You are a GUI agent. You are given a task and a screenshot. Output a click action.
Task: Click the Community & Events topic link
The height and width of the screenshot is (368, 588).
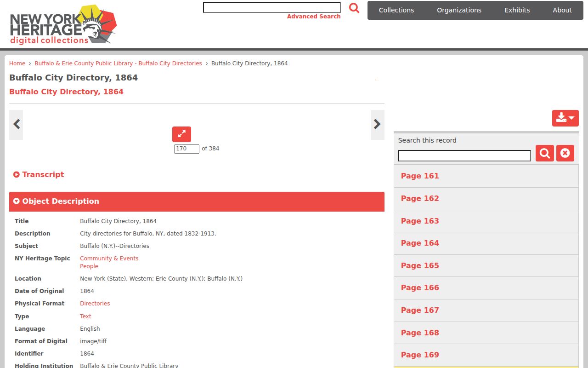pos(109,259)
